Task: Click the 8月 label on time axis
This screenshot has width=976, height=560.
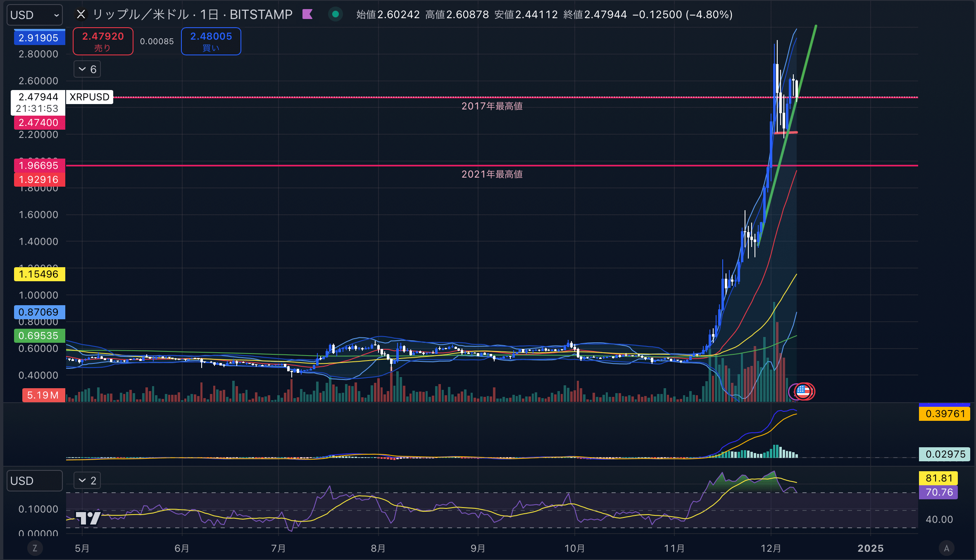Action: tap(378, 548)
